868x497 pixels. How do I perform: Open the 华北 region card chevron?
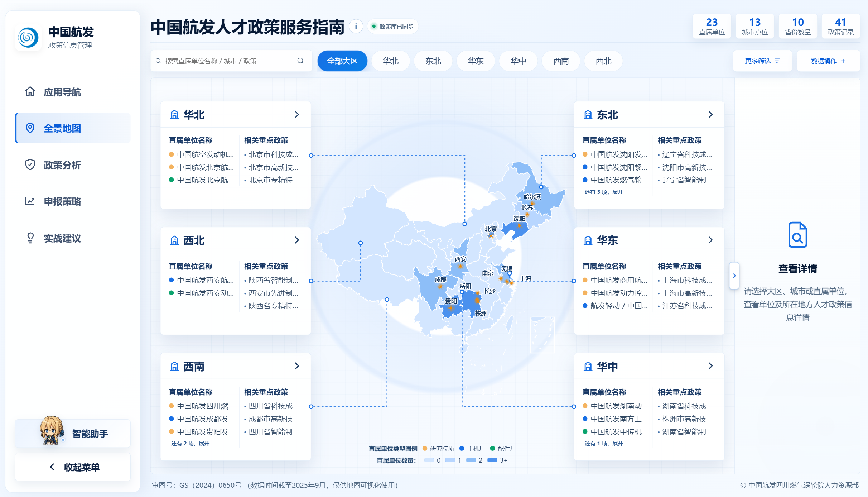[297, 115]
